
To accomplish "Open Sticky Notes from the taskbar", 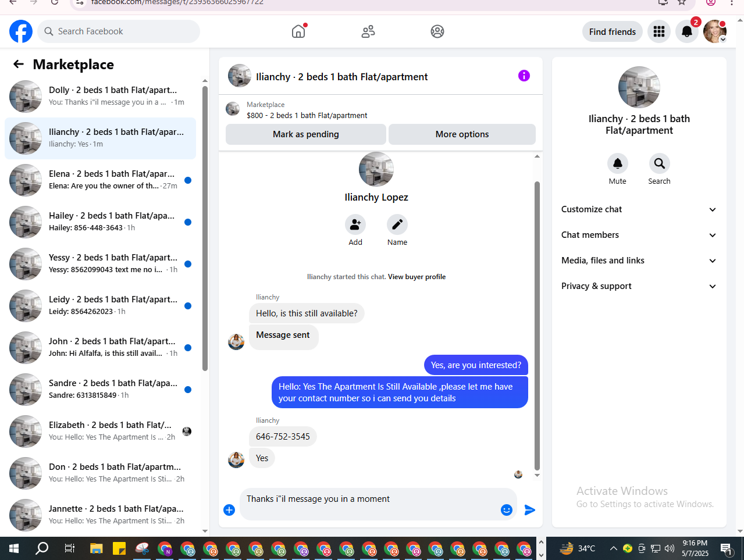I will [x=119, y=548].
